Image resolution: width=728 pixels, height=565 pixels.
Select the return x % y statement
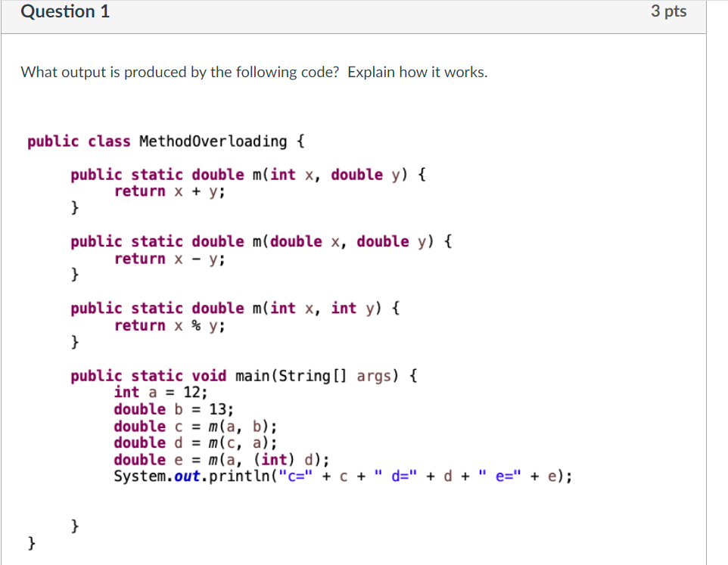pyautogui.click(x=168, y=325)
